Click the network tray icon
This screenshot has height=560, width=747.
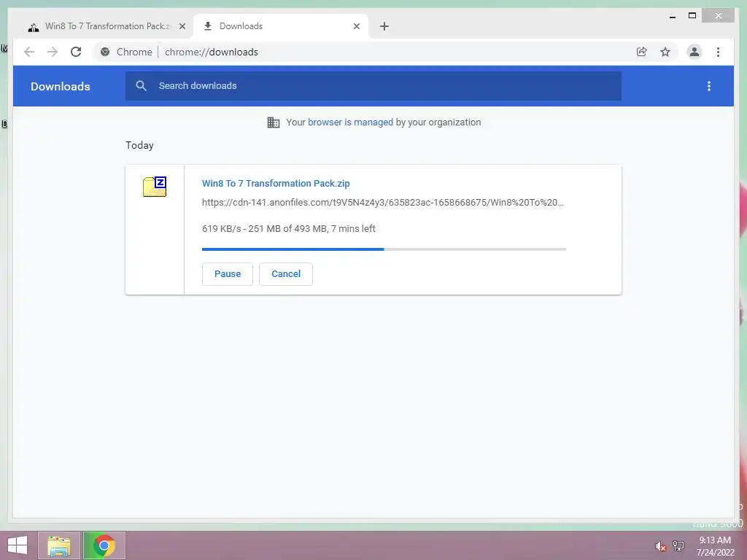pyautogui.click(x=678, y=546)
